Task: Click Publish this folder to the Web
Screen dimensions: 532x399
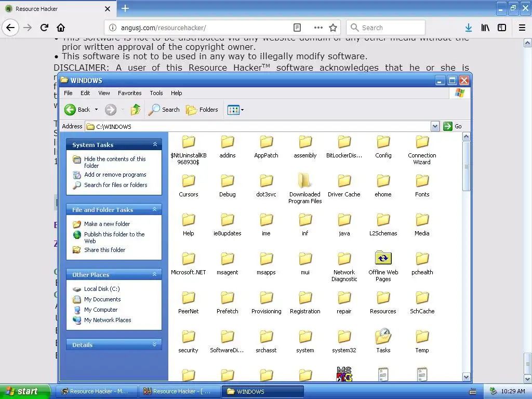Action: tap(114, 237)
